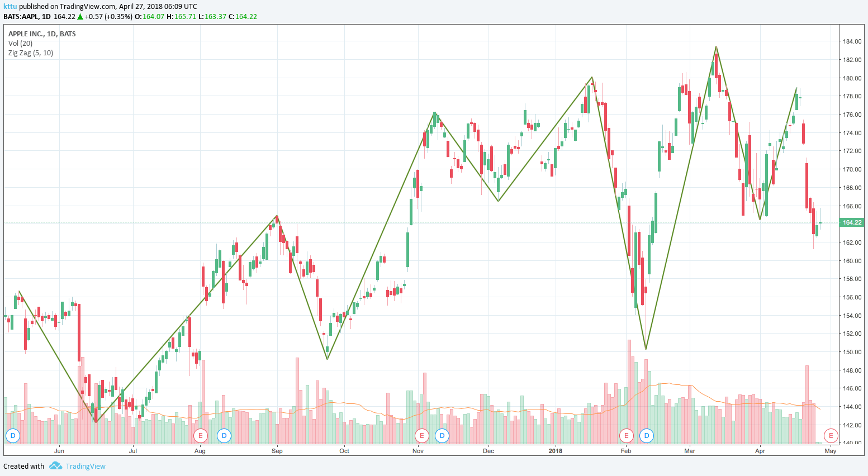Click the 160.00 price axis label
868x476 pixels.
(x=852, y=261)
